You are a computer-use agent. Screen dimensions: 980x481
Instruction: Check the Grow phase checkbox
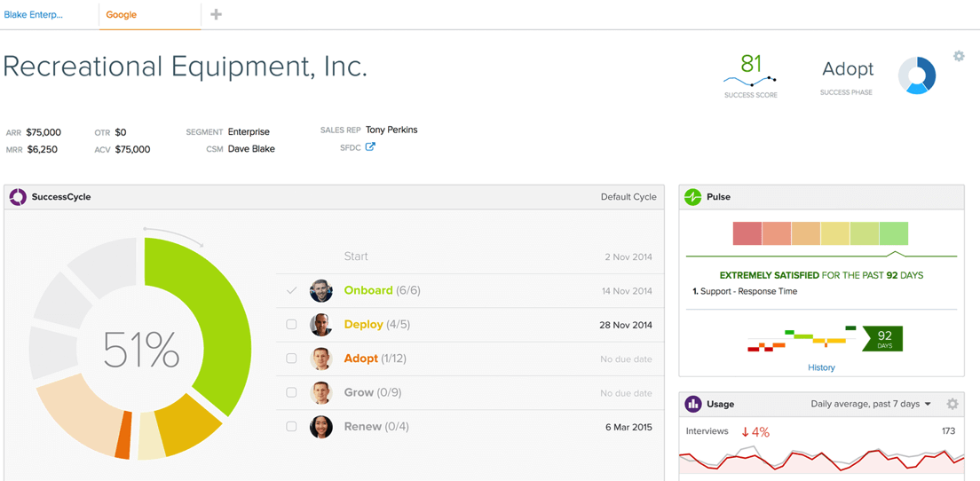pyautogui.click(x=291, y=392)
